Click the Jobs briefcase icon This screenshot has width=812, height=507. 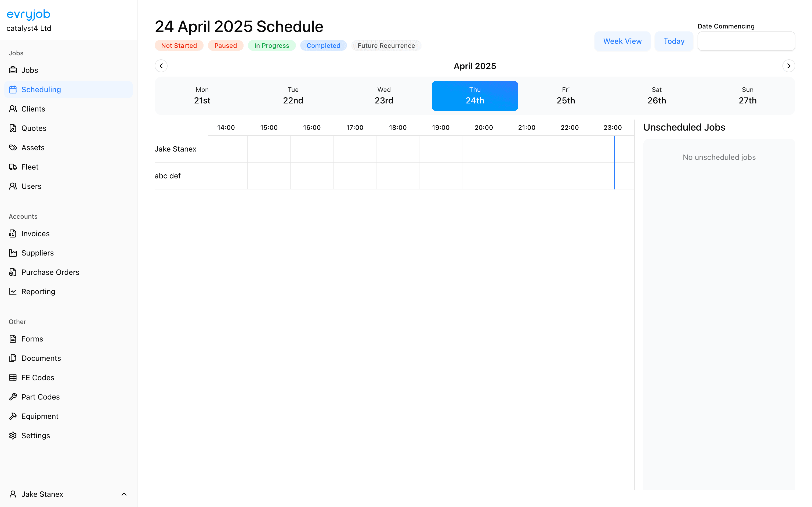(13, 70)
